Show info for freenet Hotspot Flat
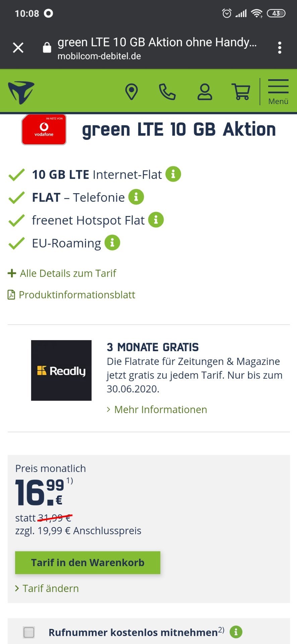297x644 pixels. [x=156, y=220]
